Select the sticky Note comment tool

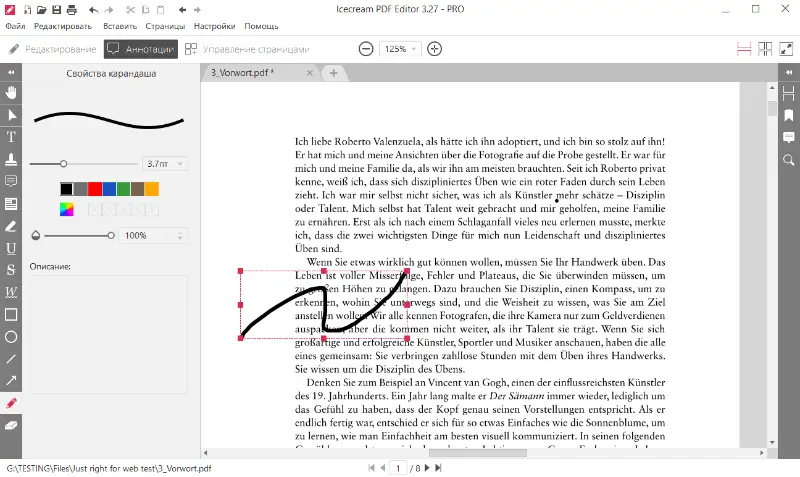[x=11, y=181]
